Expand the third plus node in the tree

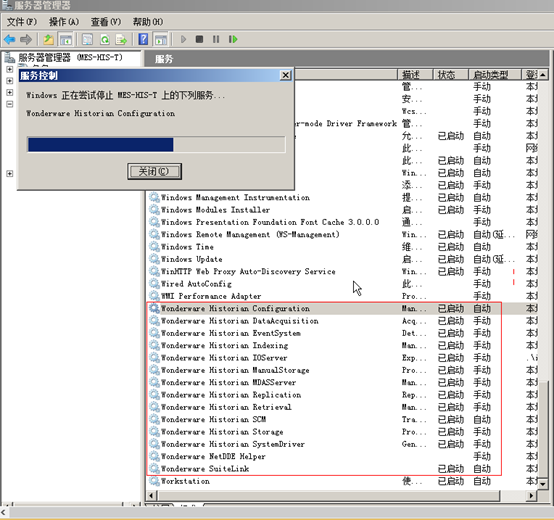[x=10, y=93]
